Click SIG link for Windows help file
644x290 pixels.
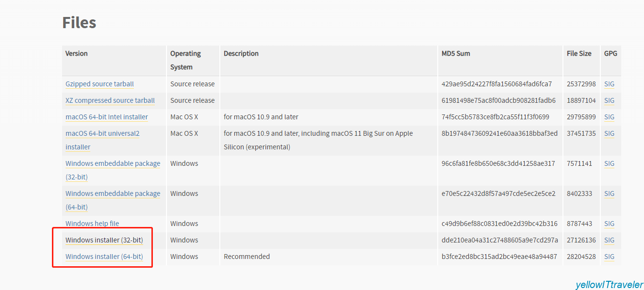(609, 224)
